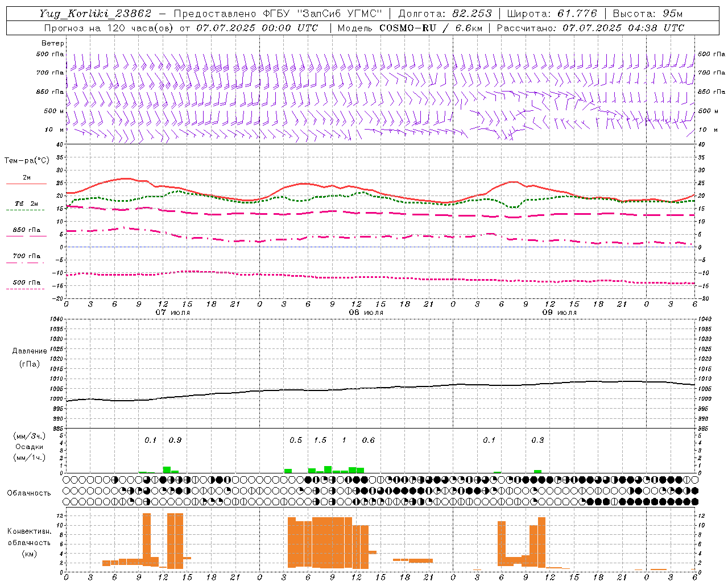Select the 08 июля date marker
The image size is (728, 582).
(x=366, y=312)
